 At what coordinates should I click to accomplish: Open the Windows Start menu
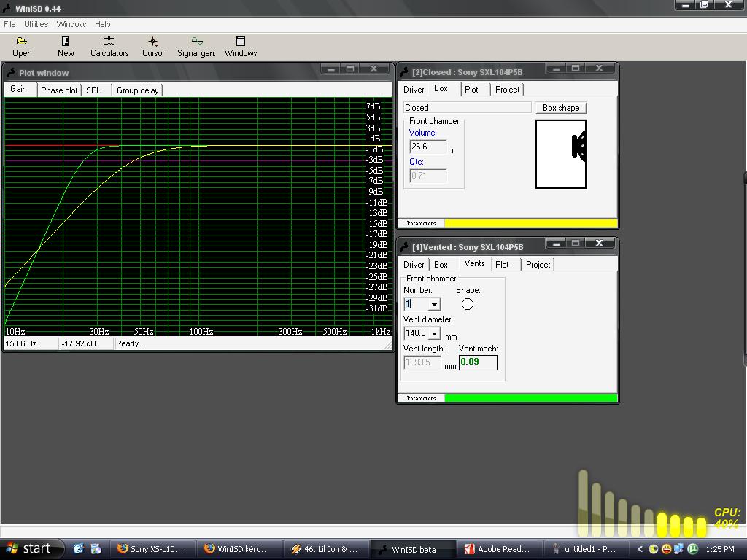point(28,549)
